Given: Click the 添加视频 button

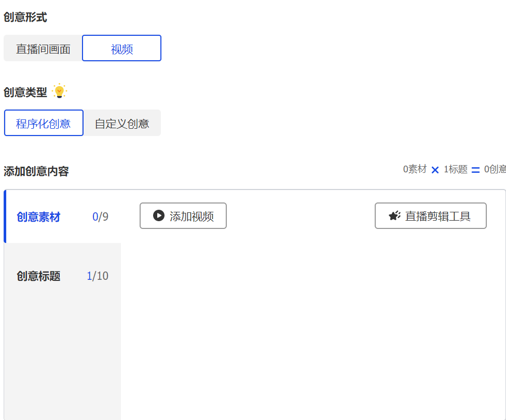Looking at the screenshot, I should pyautogui.click(x=183, y=215).
